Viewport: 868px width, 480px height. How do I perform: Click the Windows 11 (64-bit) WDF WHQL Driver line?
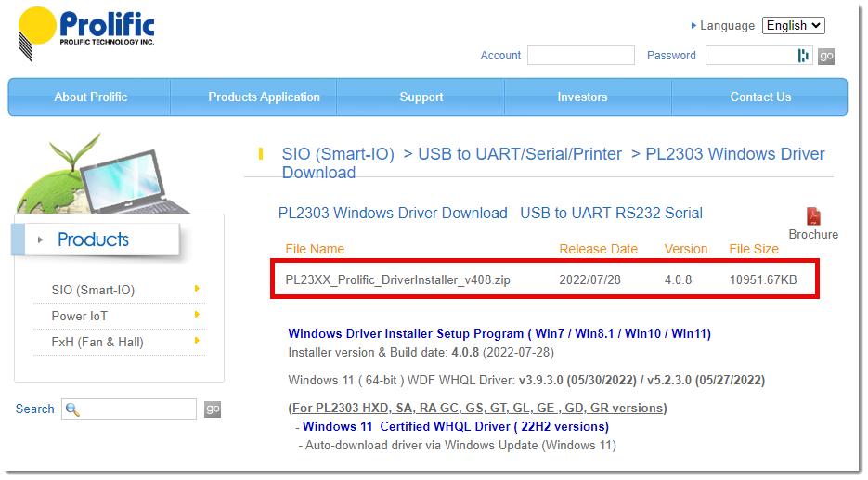click(x=526, y=381)
